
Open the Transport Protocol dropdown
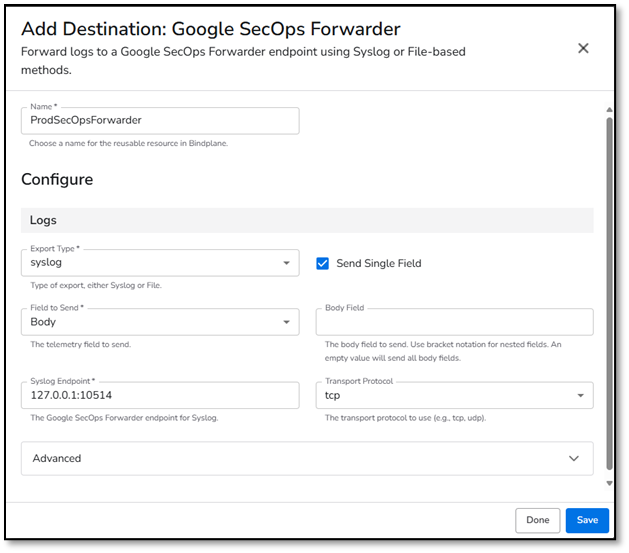click(x=455, y=395)
